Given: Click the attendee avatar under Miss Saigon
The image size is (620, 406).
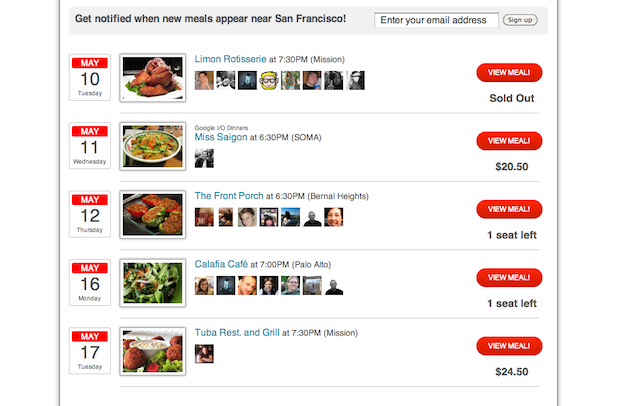Looking at the screenshot, I should (x=204, y=158).
